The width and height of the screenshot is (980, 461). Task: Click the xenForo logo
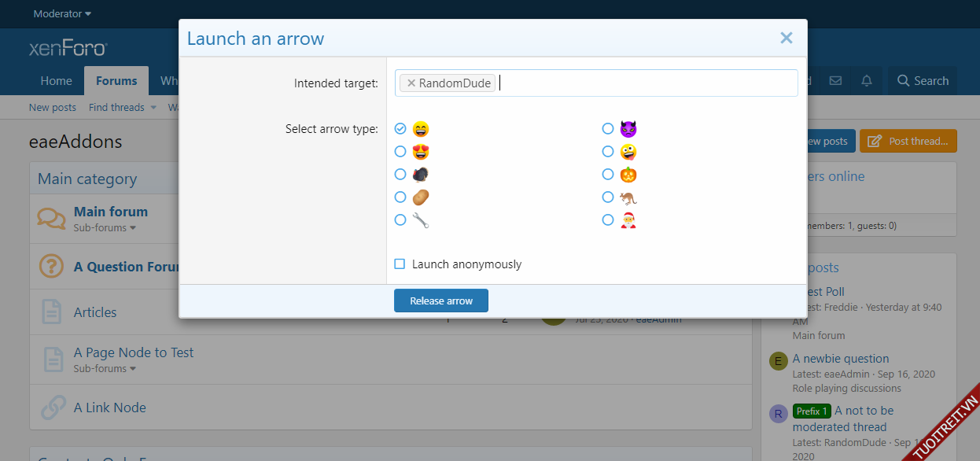pos(68,49)
